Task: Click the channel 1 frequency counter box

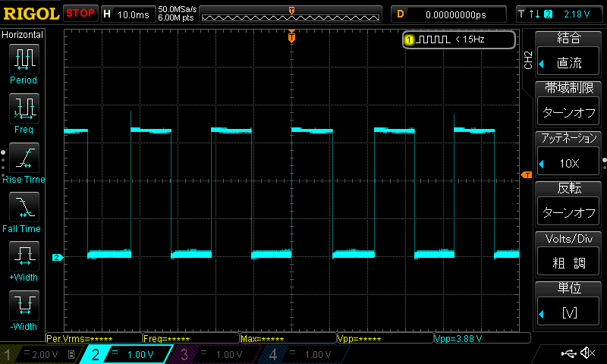Action: (x=459, y=39)
